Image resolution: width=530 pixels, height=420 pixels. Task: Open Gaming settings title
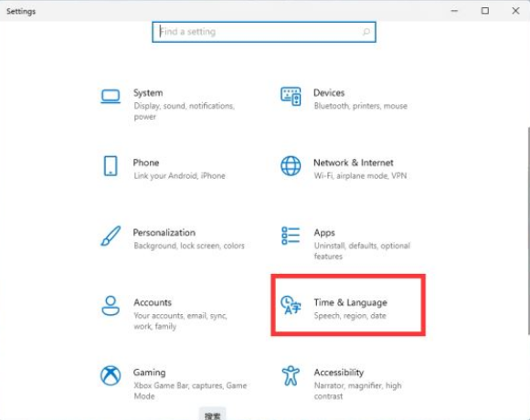click(x=149, y=373)
